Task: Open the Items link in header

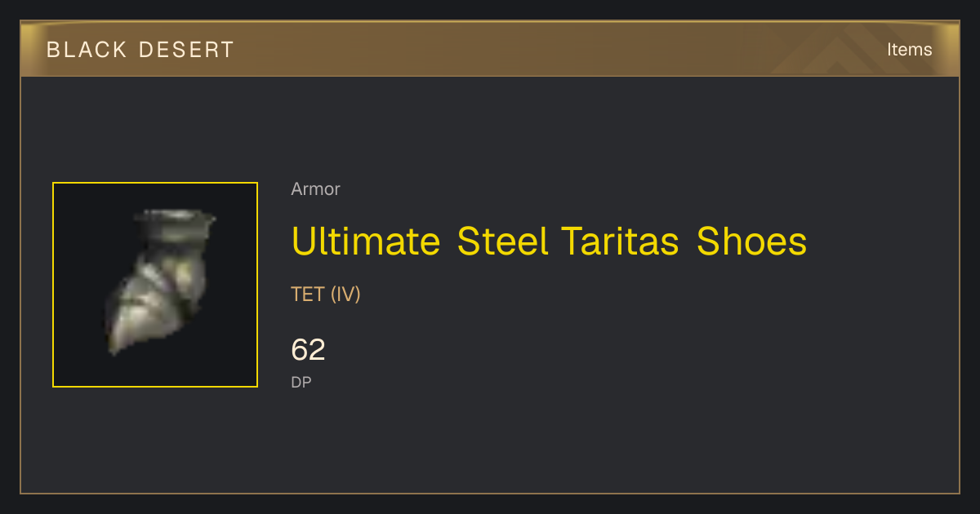Action: point(909,50)
